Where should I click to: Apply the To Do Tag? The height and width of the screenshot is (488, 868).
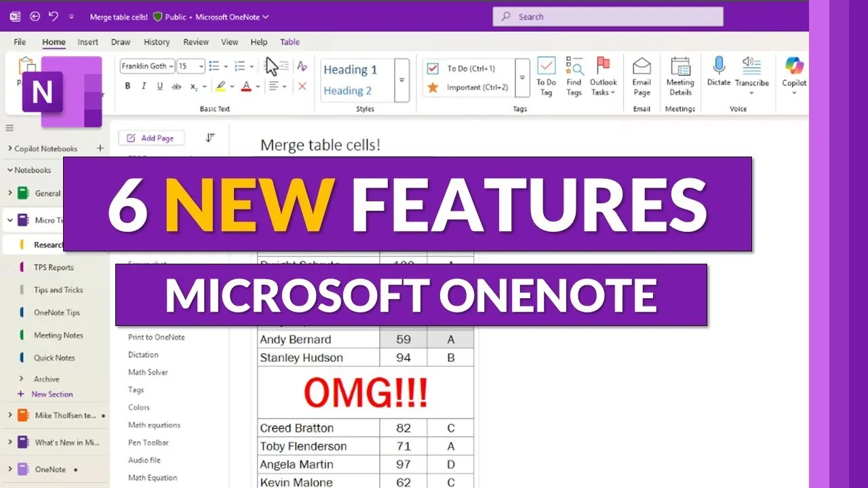(546, 75)
